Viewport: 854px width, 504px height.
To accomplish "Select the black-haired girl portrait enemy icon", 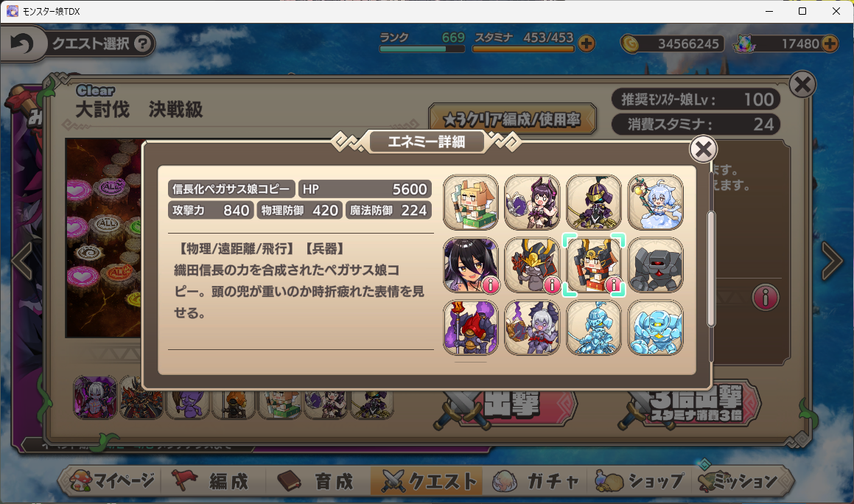I will click(471, 265).
